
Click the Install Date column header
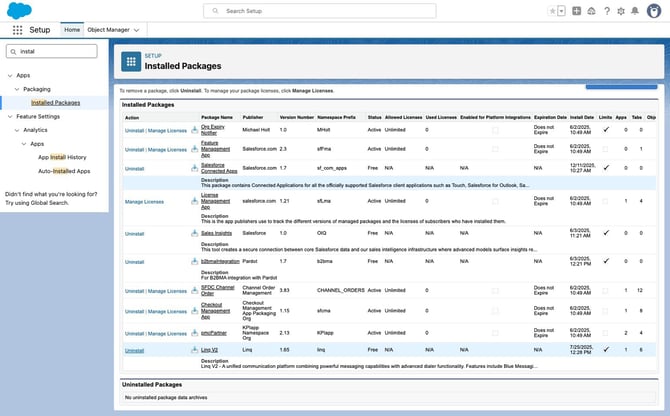(x=582, y=117)
